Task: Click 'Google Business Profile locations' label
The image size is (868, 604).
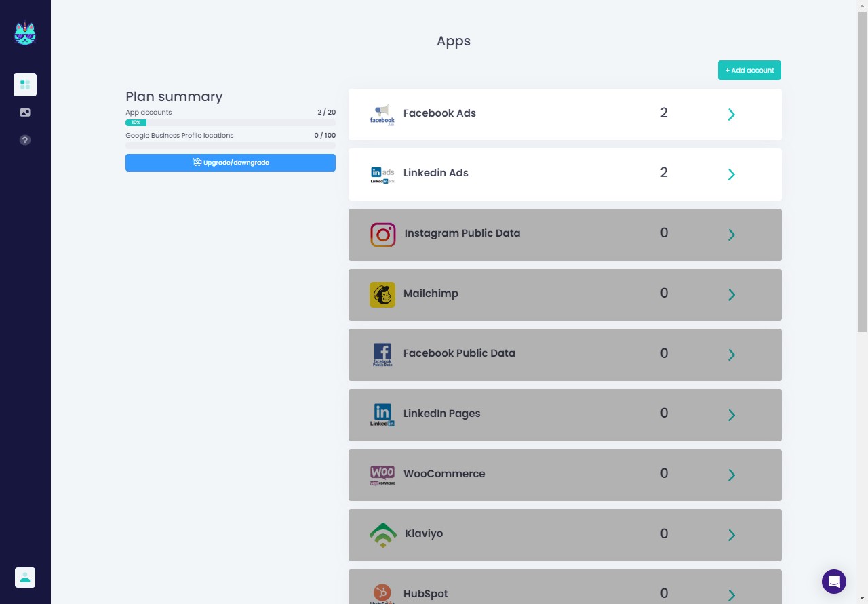Action: [x=180, y=136]
